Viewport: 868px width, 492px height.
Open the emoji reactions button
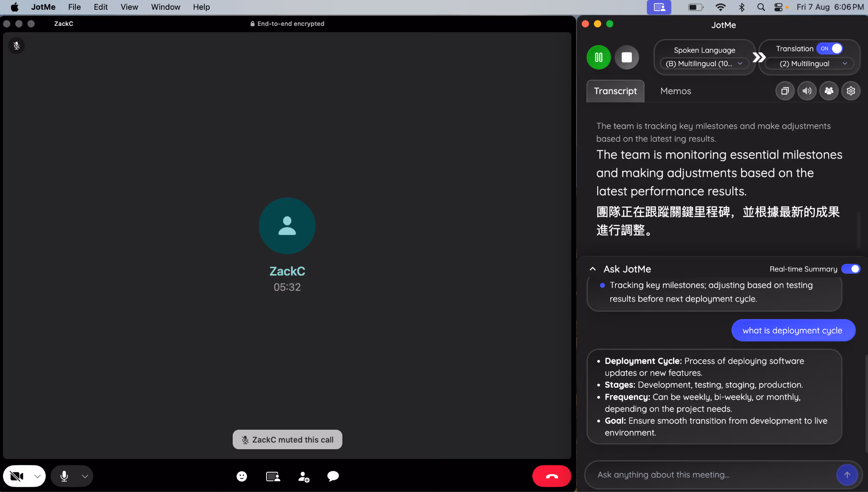pos(242,476)
